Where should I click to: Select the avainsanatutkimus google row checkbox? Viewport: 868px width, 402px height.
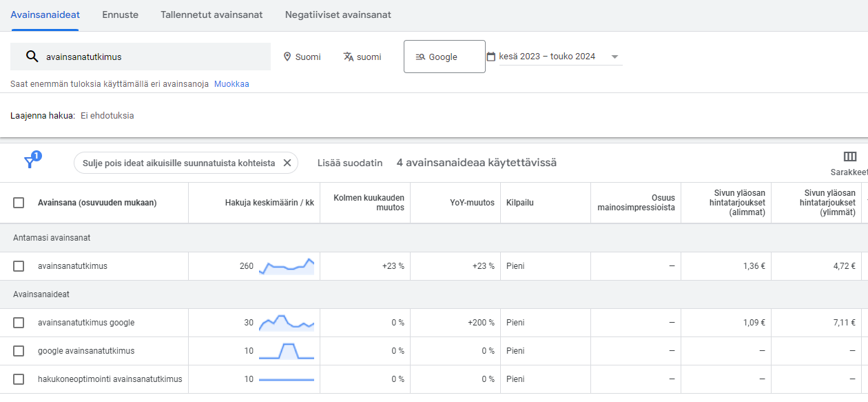pyautogui.click(x=19, y=323)
